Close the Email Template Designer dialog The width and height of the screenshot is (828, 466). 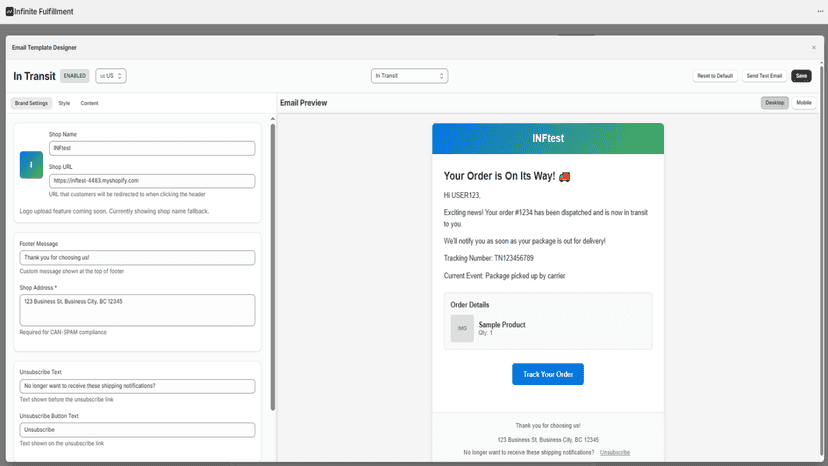pos(814,48)
